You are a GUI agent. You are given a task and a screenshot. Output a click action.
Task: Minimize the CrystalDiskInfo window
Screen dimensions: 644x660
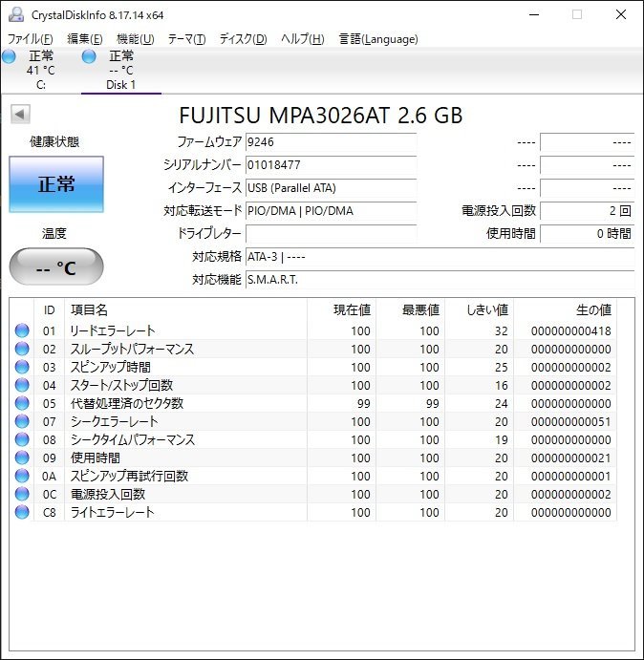pyautogui.click(x=534, y=14)
